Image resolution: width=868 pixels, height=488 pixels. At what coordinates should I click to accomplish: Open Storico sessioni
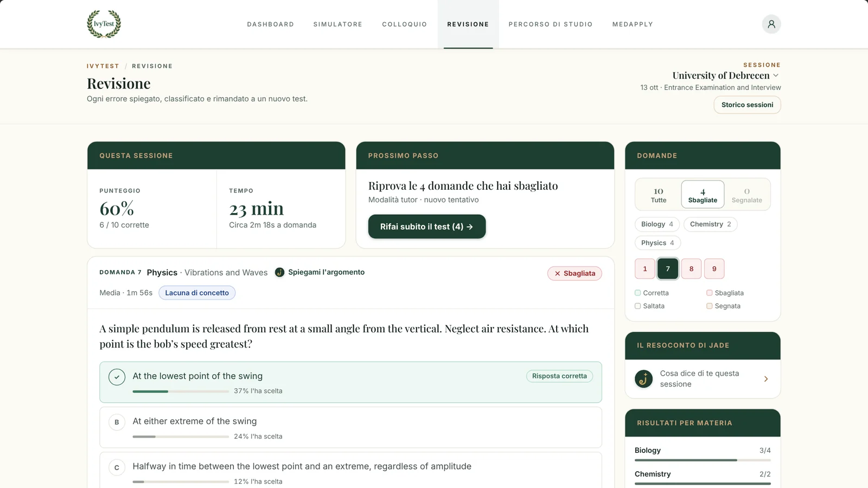(x=747, y=105)
